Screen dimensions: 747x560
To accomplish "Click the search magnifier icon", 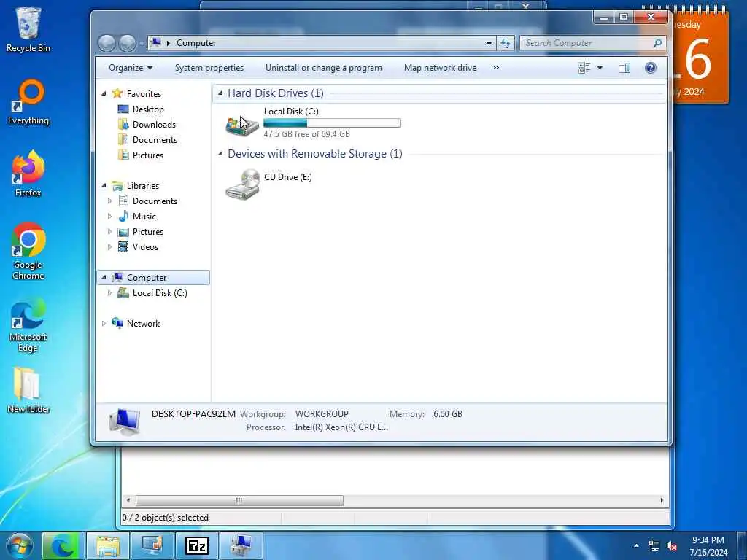I will [657, 43].
